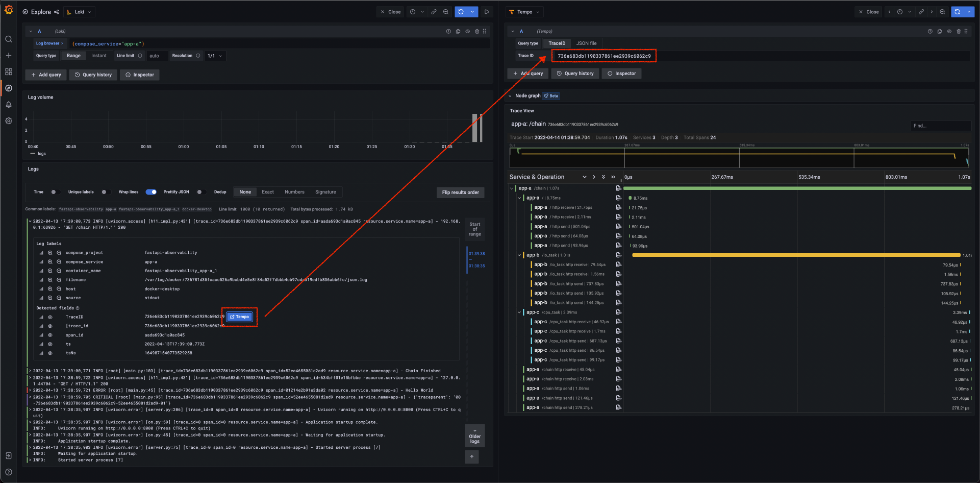Focus the Loki query expression editor
This screenshot has width=980, height=483.
pyautogui.click(x=279, y=43)
